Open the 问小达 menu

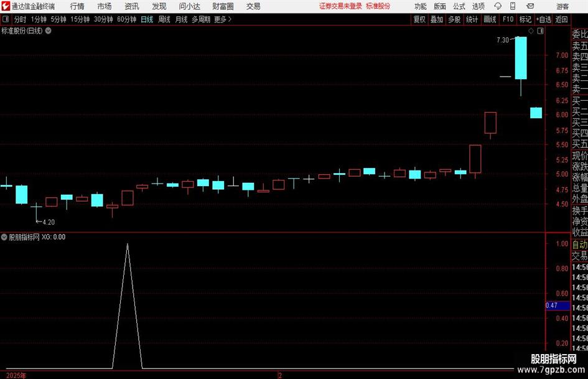[x=189, y=6]
